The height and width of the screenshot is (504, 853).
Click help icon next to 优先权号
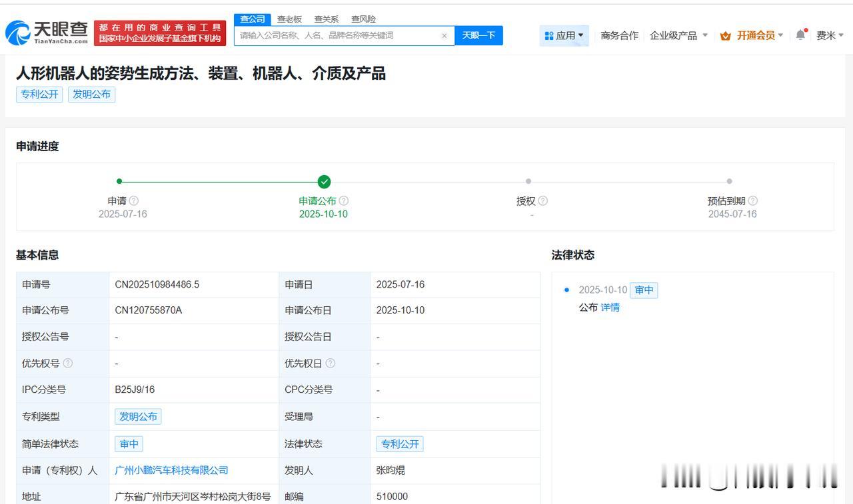[68, 364]
